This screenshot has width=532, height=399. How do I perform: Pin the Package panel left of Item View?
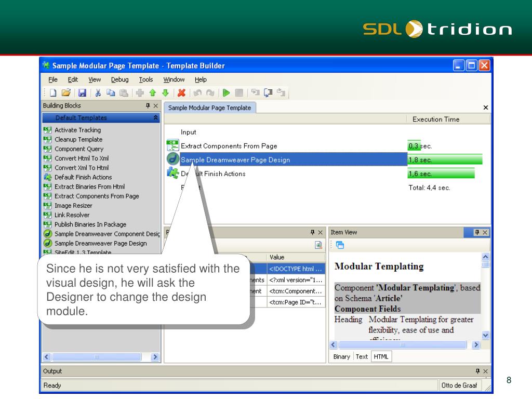click(x=312, y=232)
